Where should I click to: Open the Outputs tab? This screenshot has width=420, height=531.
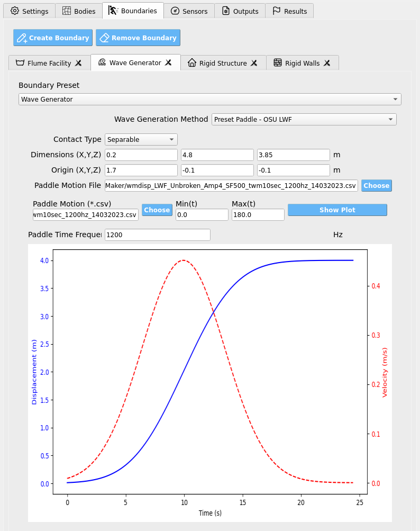(x=240, y=11)
